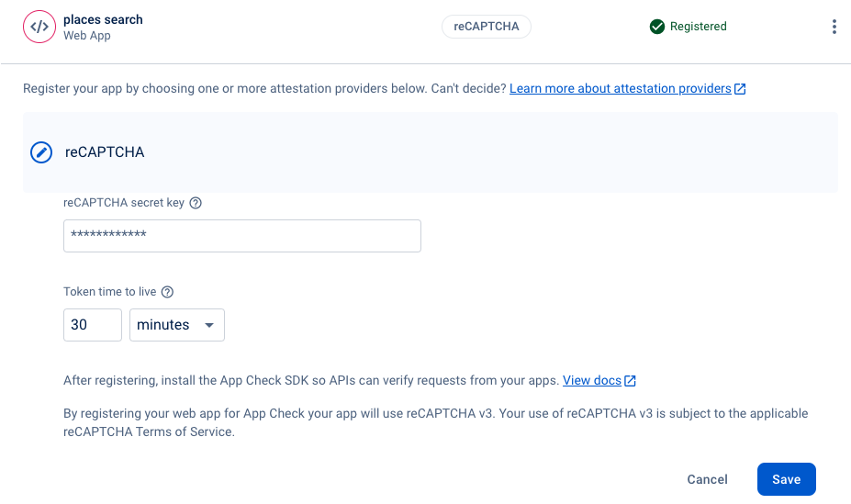The image size is (851, 504).
Task: Click the green Registered checkmark icon
Action: point(656,27)
